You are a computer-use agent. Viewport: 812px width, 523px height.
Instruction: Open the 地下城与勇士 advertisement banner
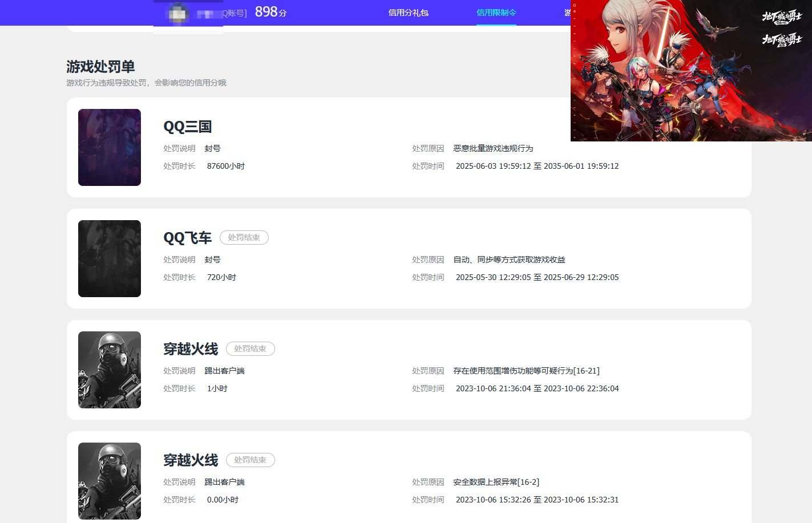pyautogui.click(x=691, y=71)
